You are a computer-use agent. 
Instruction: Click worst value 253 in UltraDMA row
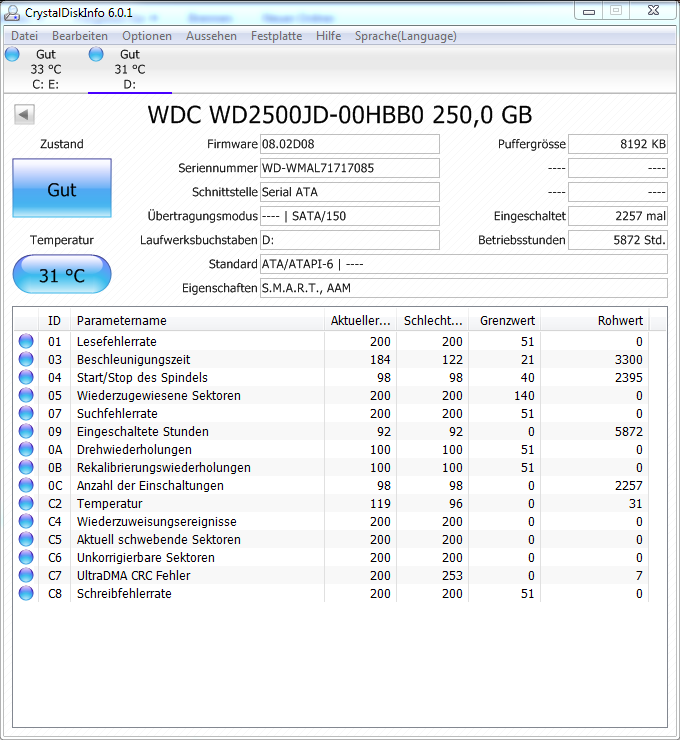click(452, 575)
